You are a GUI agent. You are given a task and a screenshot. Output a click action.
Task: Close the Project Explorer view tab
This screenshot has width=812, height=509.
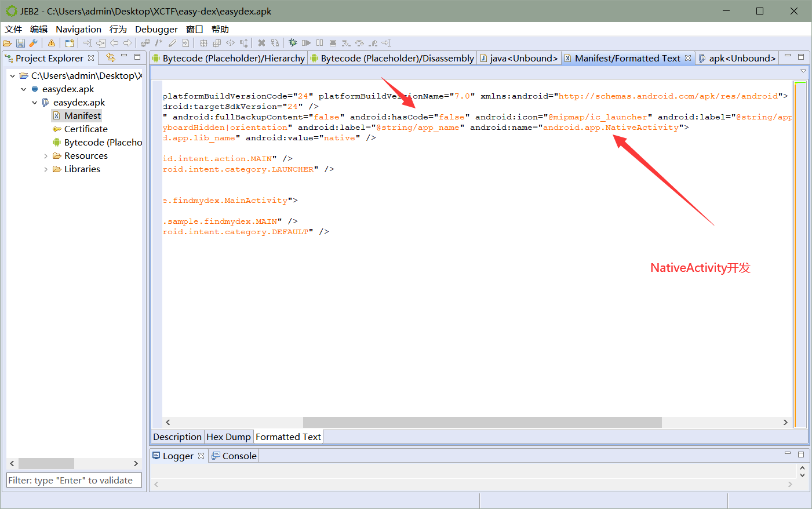click(91, 58)
